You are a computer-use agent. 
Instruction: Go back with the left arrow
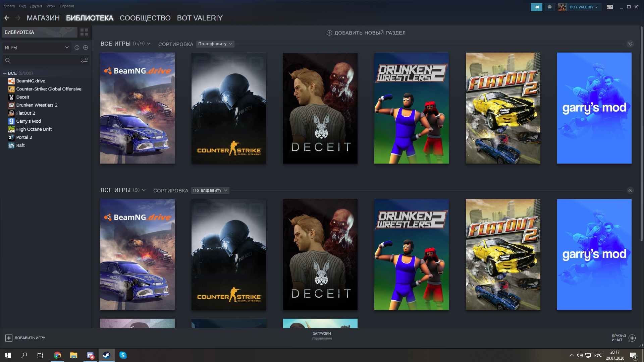pyautogui.click(x=7, y=18)
